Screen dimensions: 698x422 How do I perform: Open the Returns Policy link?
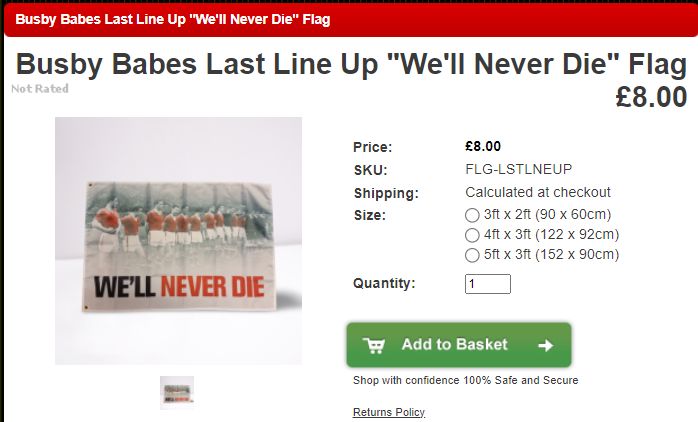[x=389, y=412]
